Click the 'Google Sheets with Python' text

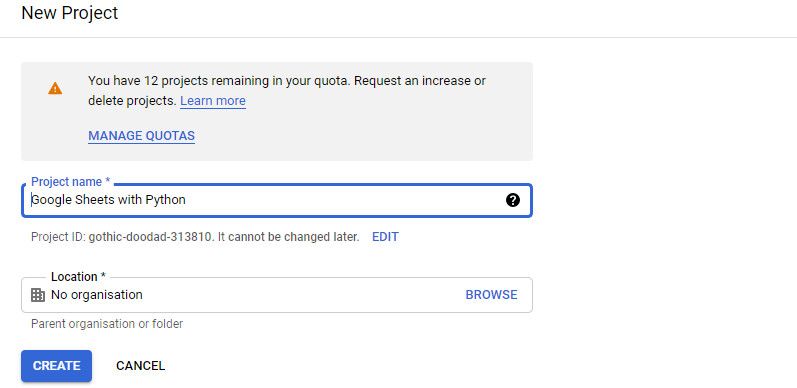(x=108, y=200)
